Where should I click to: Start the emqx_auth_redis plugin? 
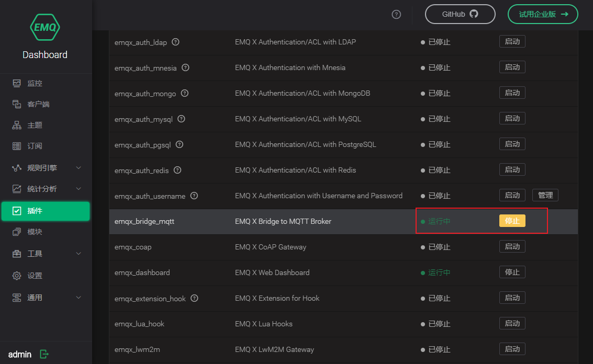[x=512, y=170]
